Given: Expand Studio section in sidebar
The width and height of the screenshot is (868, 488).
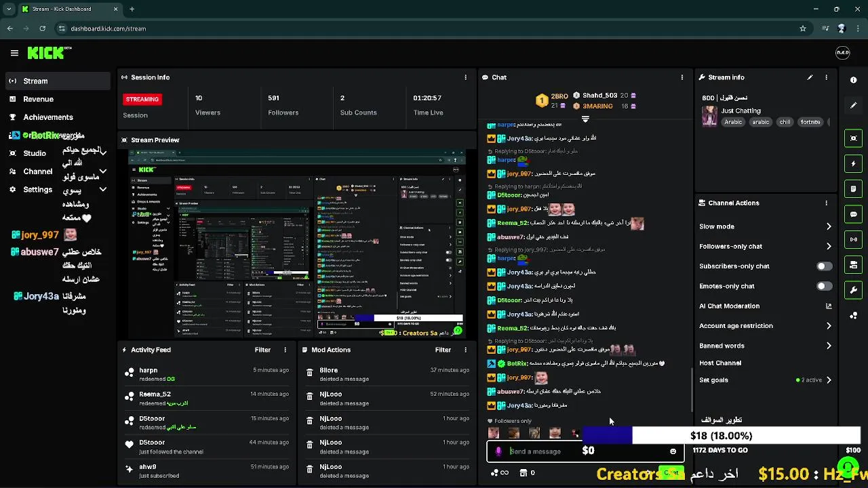Looking at the screenshot, I should point(102,153).
